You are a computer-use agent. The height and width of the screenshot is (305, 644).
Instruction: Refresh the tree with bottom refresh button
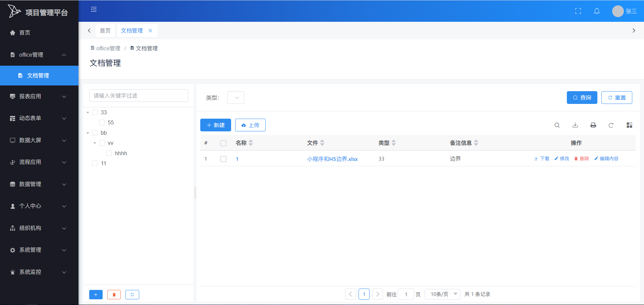132,295
